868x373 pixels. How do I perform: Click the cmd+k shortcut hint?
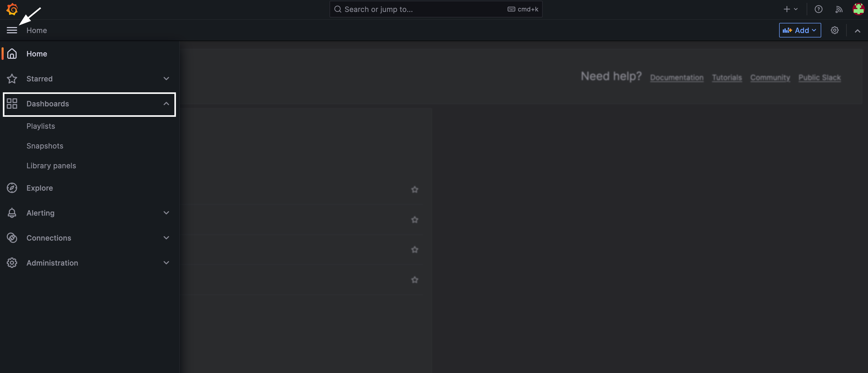click(523, 9)
